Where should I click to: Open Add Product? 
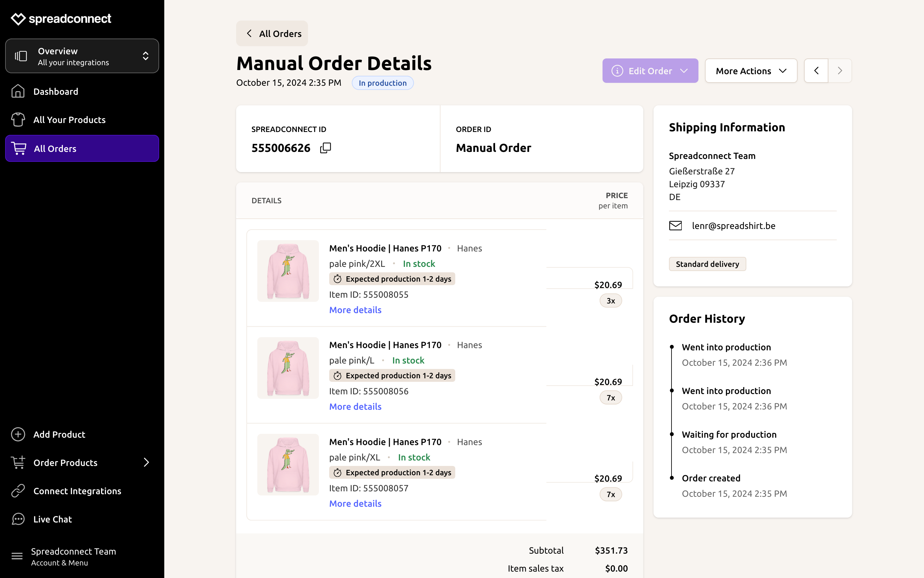click(82, 434)
